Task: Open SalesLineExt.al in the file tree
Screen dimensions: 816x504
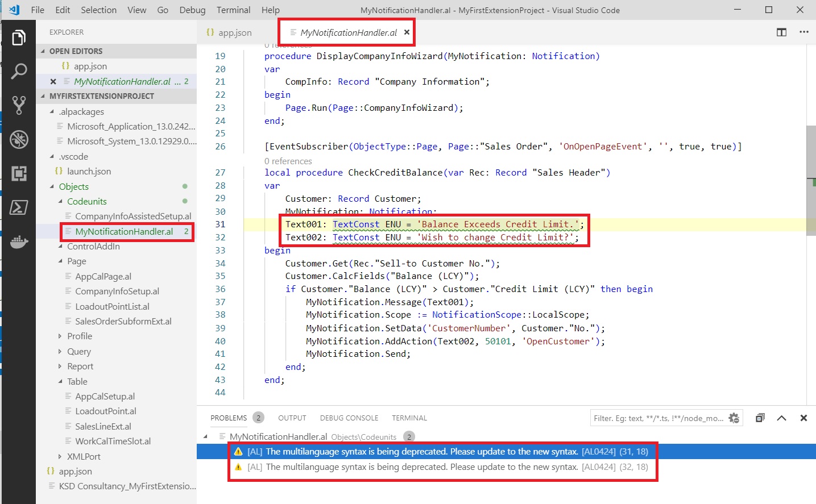Action: [x=103, y=427]
